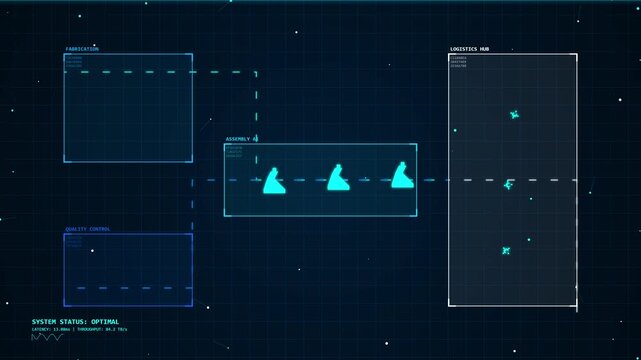This screenshot has height=360, width=641.
Task: Click the middle drone marker in Logistics Hub
Action: tap(508, 185)
